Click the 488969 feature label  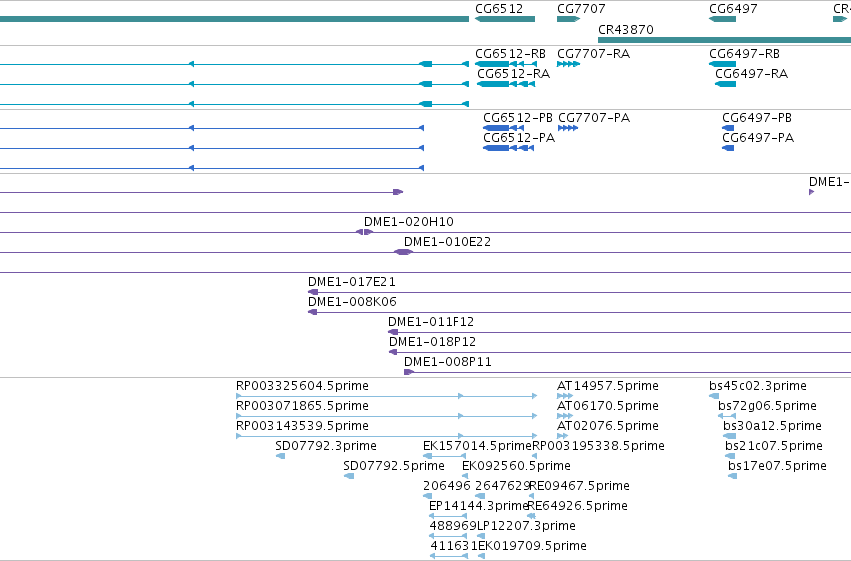[x=453, y=526]
